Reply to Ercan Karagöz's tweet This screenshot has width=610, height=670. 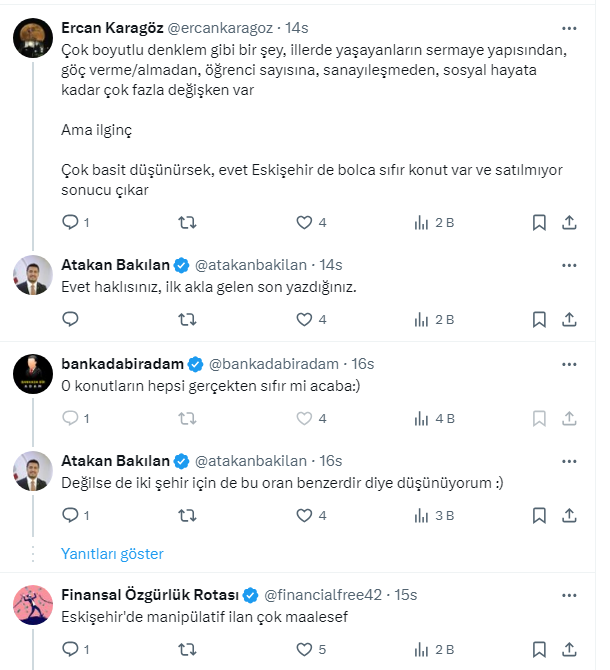coord(70,222)
